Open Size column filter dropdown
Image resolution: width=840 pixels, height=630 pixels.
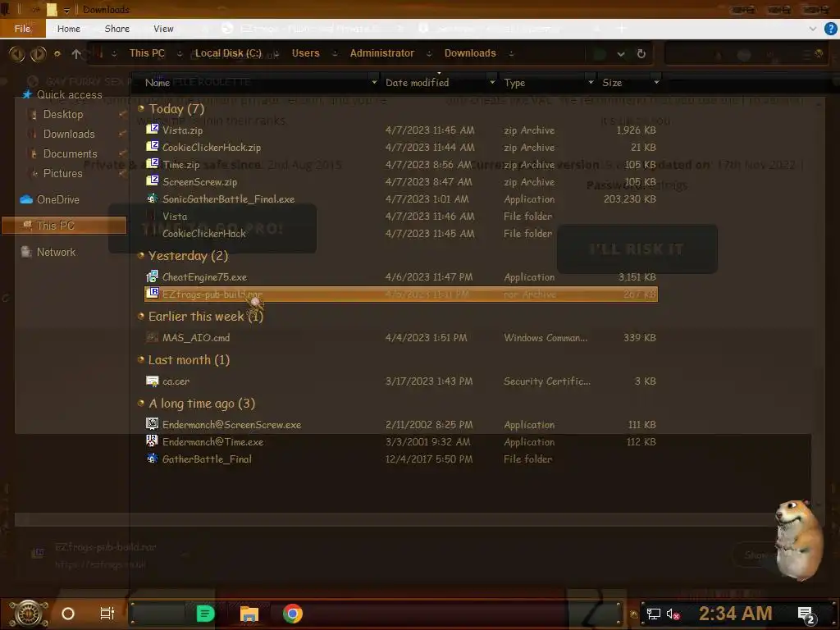[656, 83]
